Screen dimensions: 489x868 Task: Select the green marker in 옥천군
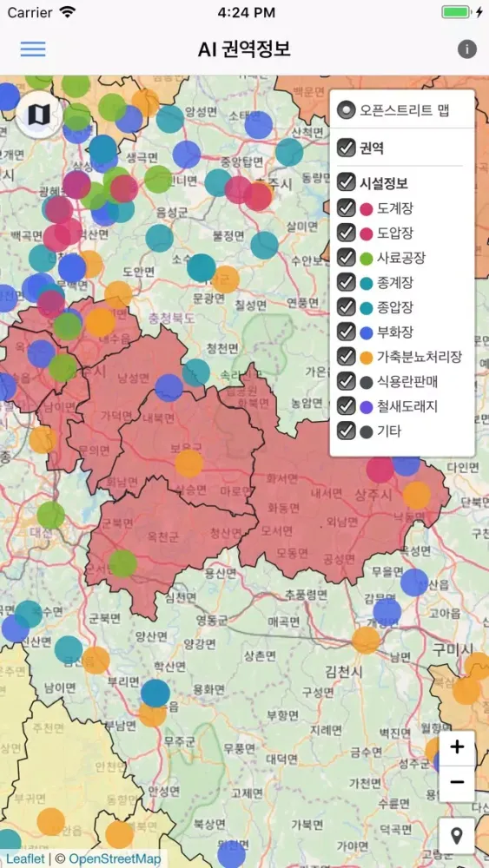pos(122,563)
